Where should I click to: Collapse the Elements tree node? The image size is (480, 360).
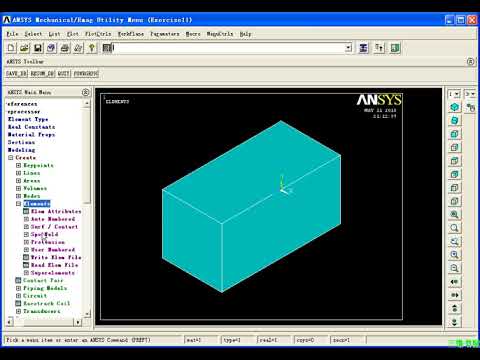coord(19,204)
